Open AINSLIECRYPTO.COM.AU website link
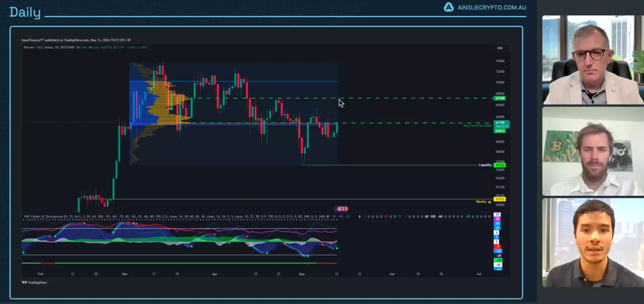Image resolution: width=644 pixels, height=304 pixels. [x=492, y=7]
